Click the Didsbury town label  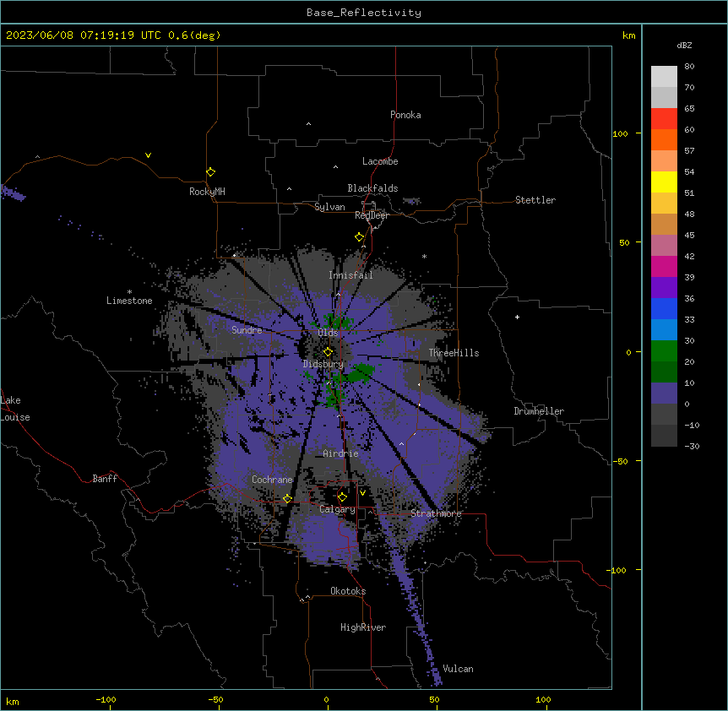coord(323,364)
